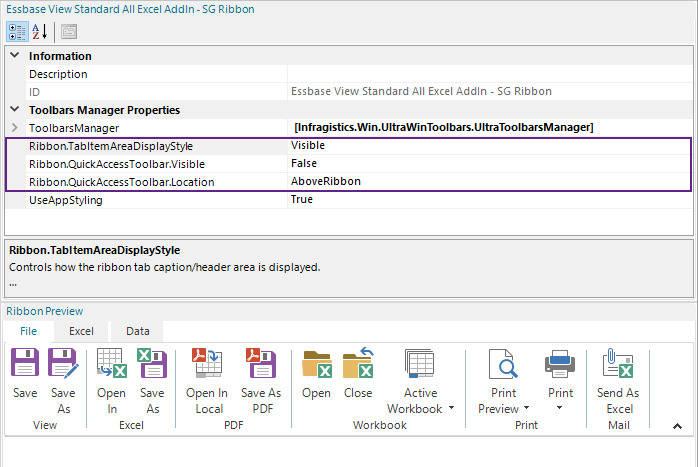Image resolution: width=698 pixels, height=467 pixels.
Task: Click Open In Excel icon
Action: [x=112, y=362]
